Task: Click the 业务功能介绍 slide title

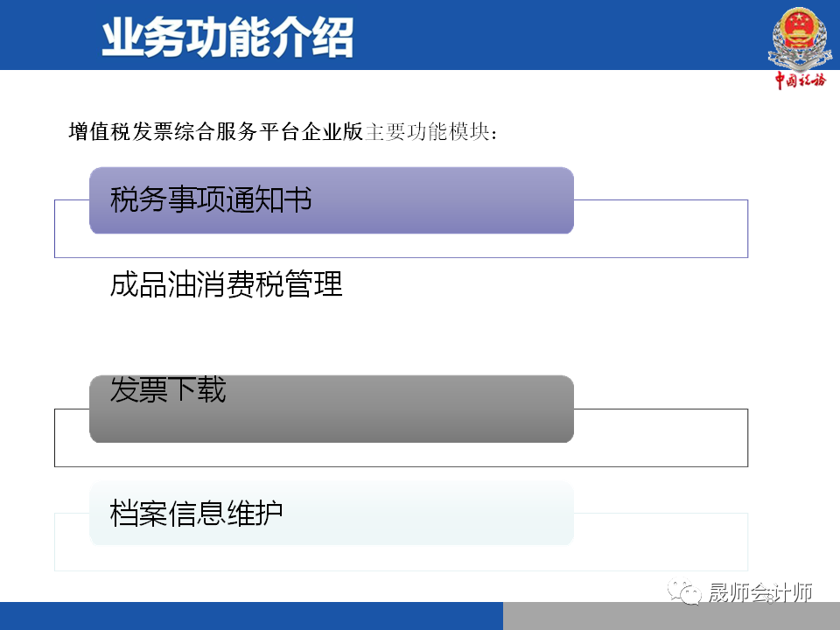Action: (227, 37)
